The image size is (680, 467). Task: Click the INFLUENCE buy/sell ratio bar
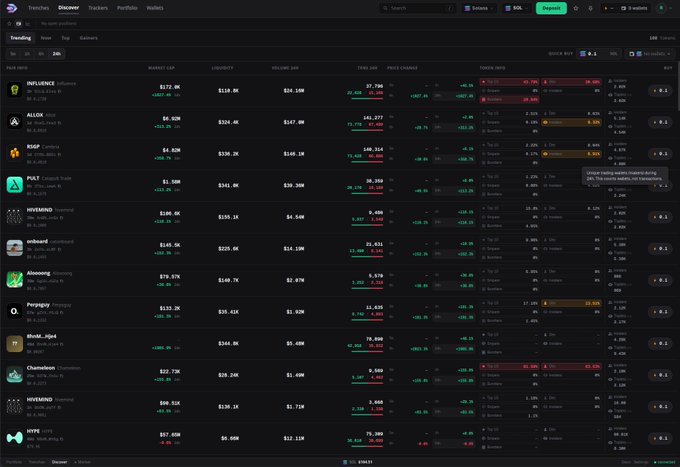(367, 98)
